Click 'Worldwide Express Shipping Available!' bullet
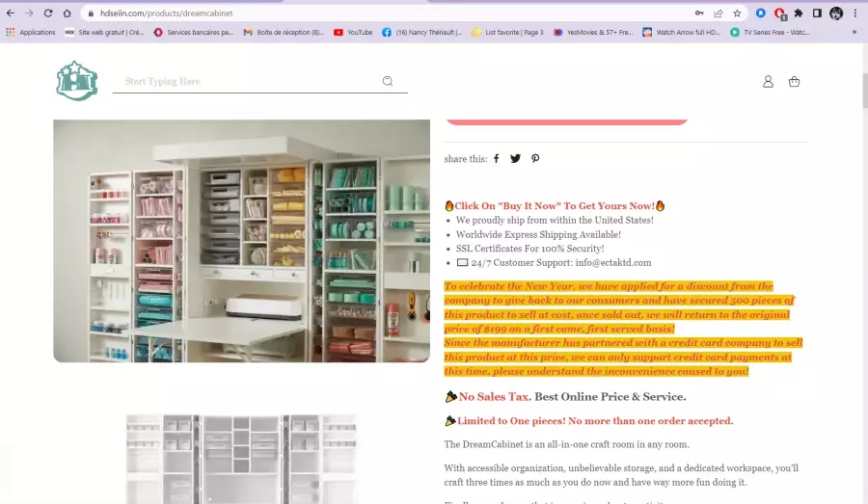 [x=538, y=234]
